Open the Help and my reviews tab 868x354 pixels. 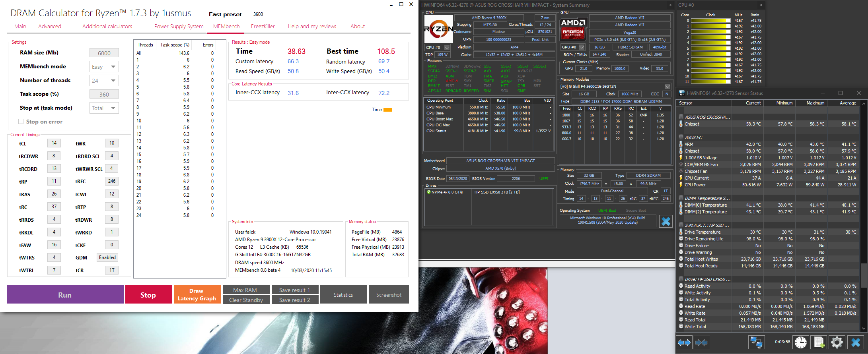click(312, 27)
